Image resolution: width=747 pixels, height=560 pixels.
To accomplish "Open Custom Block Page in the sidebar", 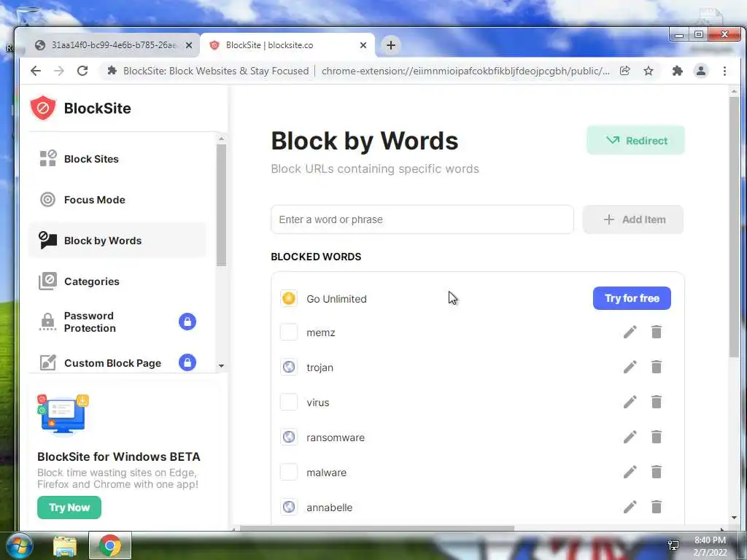I will point(117,363).
